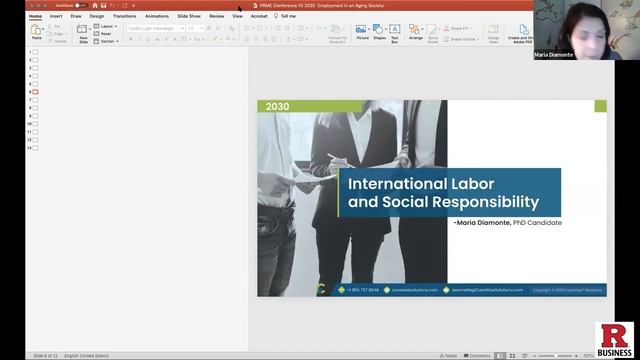Image resolution: width=640 pixels, height=360 pixels.
Task: Open the Slide Show tab
Action: pos(189,16)
